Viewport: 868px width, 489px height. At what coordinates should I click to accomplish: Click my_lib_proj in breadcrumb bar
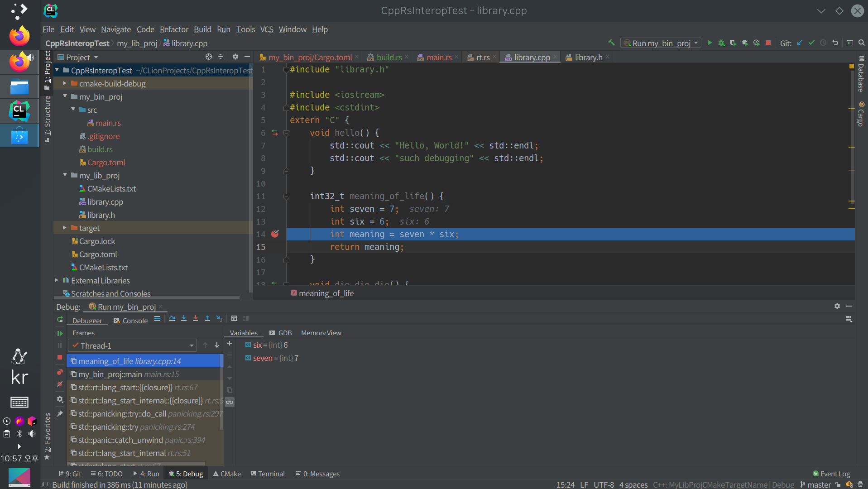tap(137, 43)
